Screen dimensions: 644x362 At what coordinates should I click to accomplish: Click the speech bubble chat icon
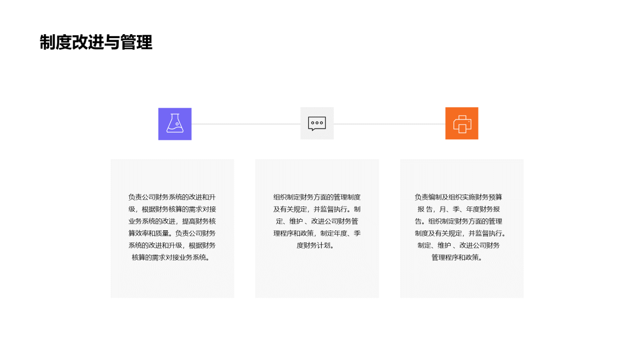(317, 123)
